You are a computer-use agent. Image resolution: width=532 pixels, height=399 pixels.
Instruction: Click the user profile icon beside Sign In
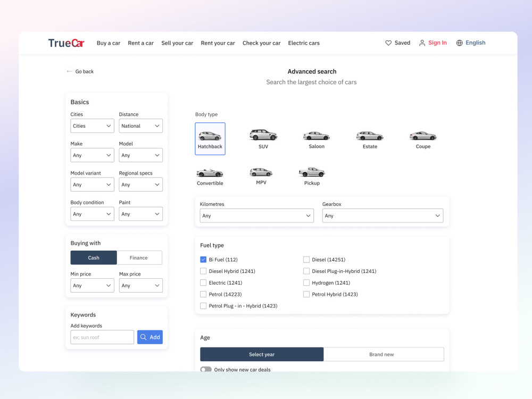point(422,43)
